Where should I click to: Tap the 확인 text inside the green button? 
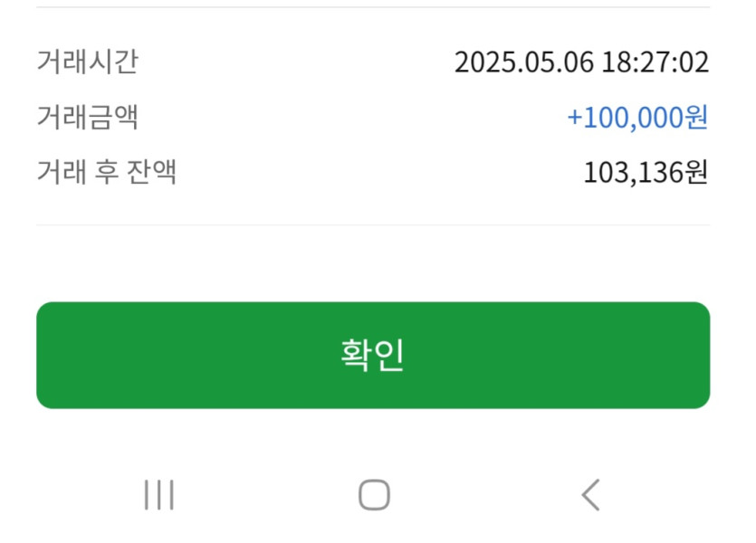tap(372, 355)
